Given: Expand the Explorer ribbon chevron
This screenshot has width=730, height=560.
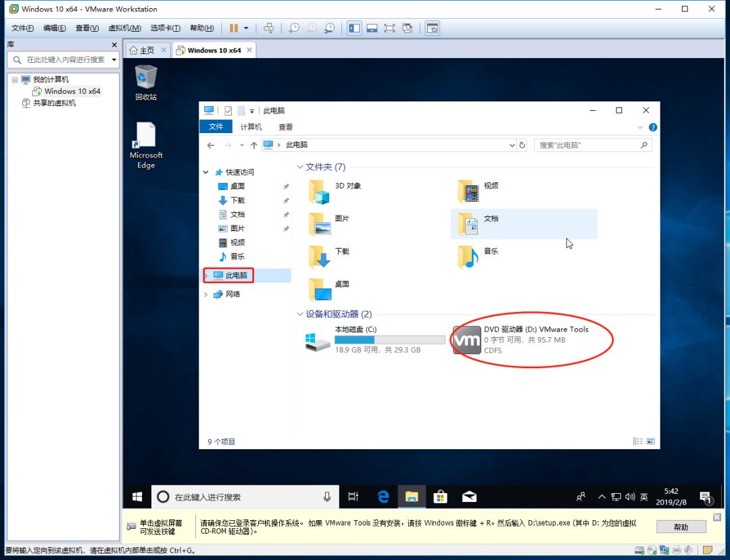Looking at the screenshot, I should point(640,127).
